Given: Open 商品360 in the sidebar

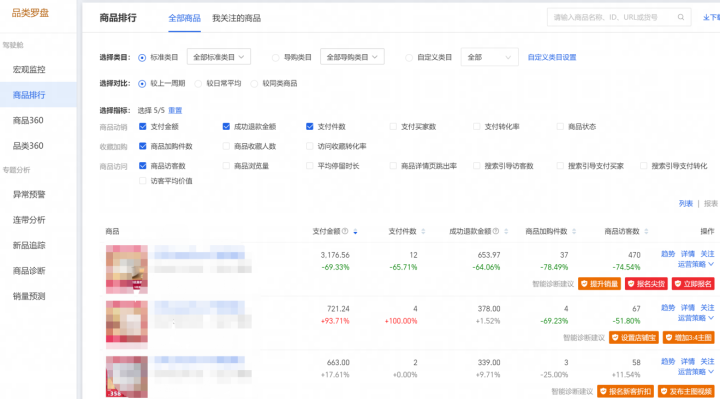Looking at the screenshot, I should pyautogui.click(x=28, y=120).
